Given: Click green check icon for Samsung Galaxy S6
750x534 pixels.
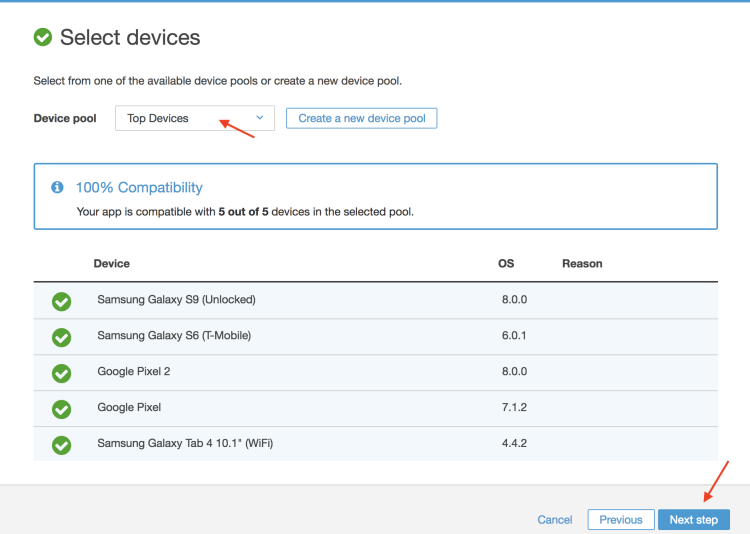Looking at the screenshot, I should (61, 336).
